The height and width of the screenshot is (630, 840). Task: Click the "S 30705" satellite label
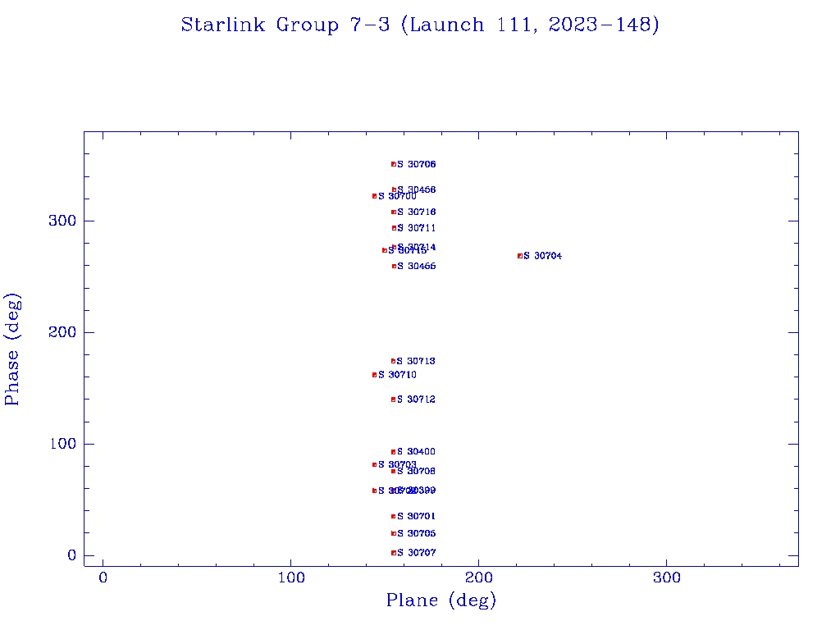[x=416, y=533]
